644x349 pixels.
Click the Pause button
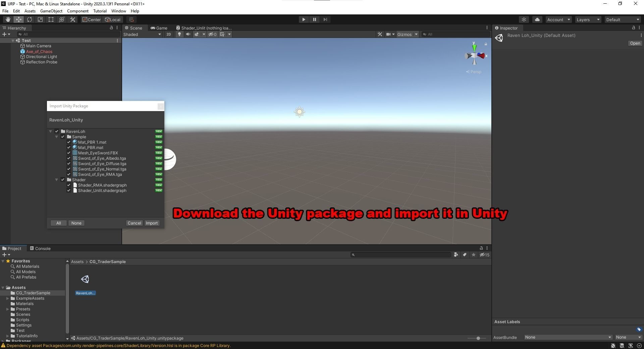[314, 19]
